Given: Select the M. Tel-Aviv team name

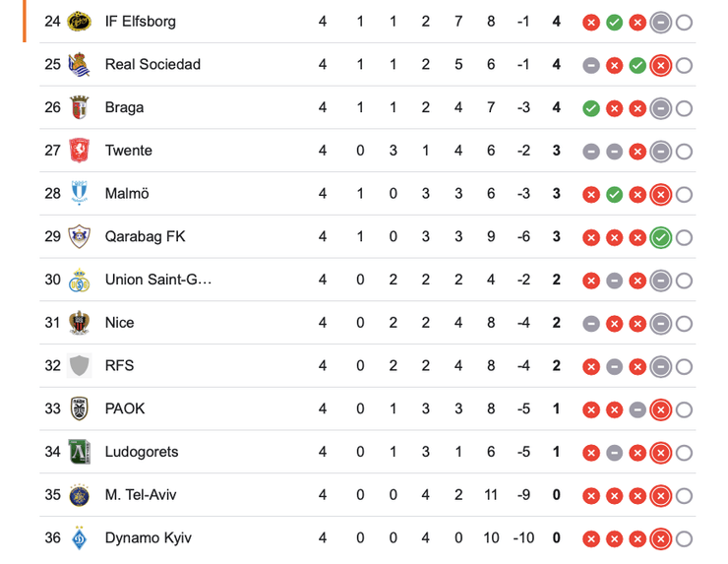Looking at the screenshot, I should click(141, 495).
